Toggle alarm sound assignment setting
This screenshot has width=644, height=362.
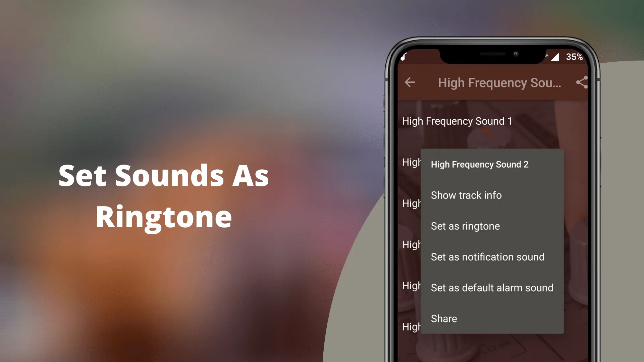point(492,287)
